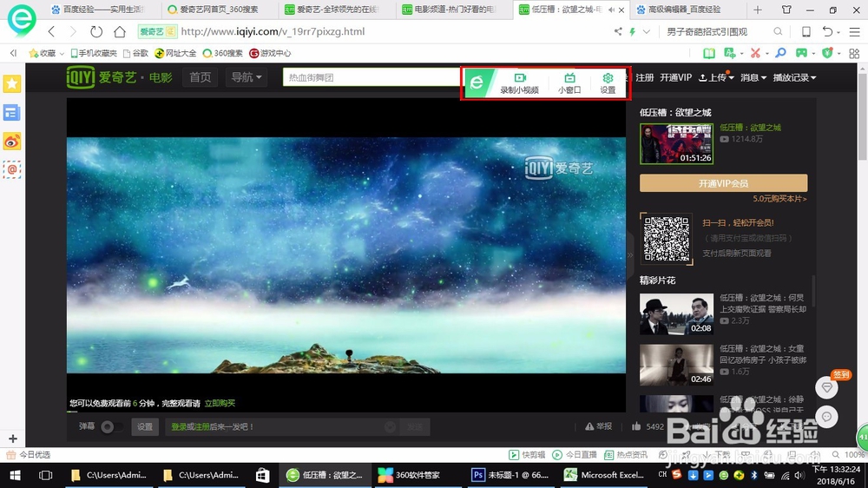Open the browser home page icon
This screenshot has height=488, width=868.
point(120,31)
